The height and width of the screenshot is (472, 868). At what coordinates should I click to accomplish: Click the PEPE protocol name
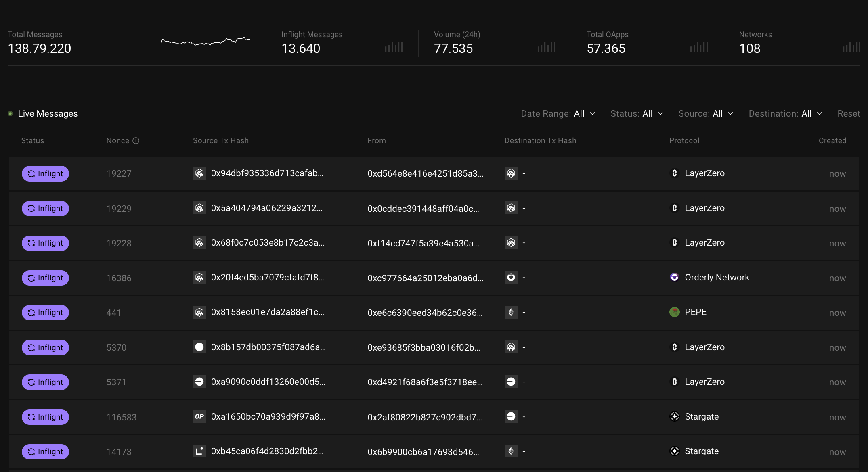tap(696, 312)
